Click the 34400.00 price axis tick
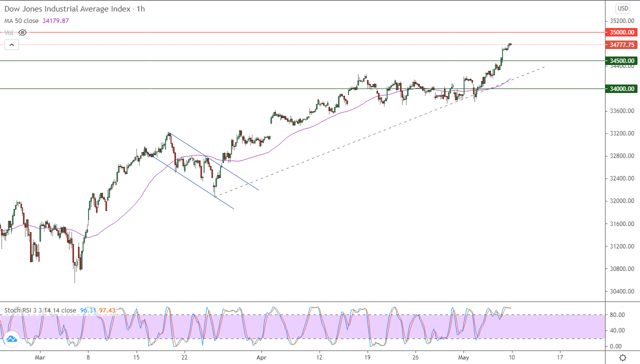Screen dimensions: 640x364 coord(621,66)
